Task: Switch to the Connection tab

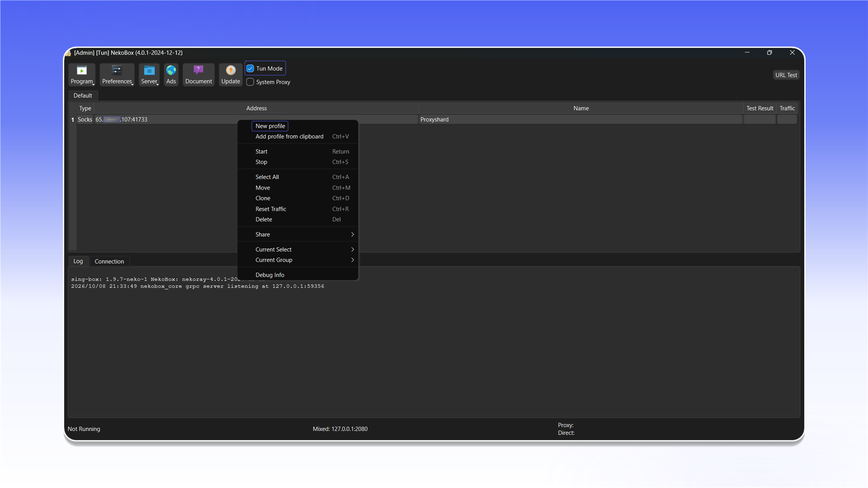Action: (109, 262)
